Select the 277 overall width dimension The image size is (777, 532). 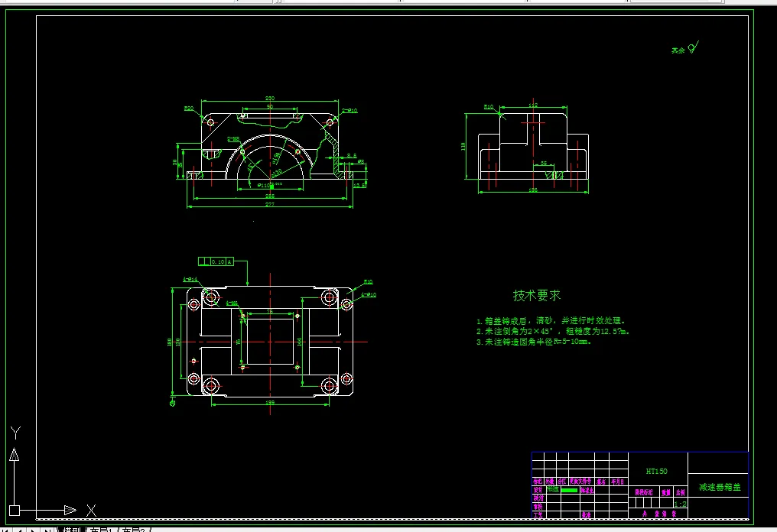pos(269,204)
